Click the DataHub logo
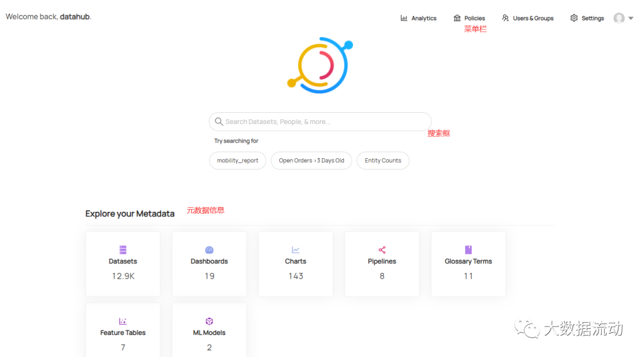The width and height of the screenshot is (644, 357). click(320, 65)
